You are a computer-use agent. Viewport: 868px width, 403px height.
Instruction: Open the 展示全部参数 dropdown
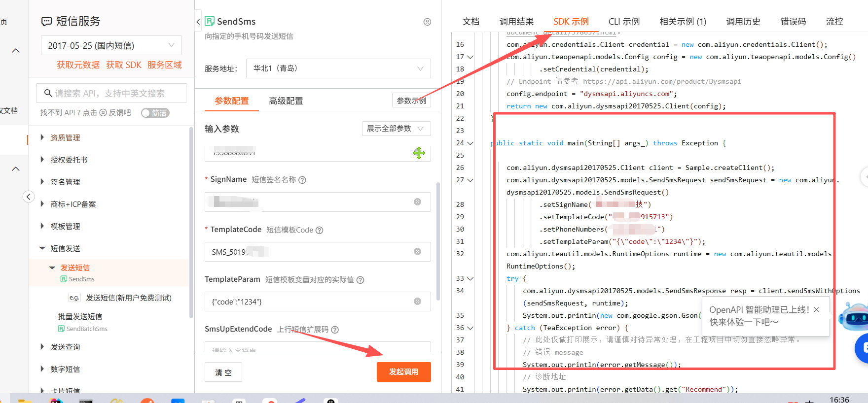[397, 129]
